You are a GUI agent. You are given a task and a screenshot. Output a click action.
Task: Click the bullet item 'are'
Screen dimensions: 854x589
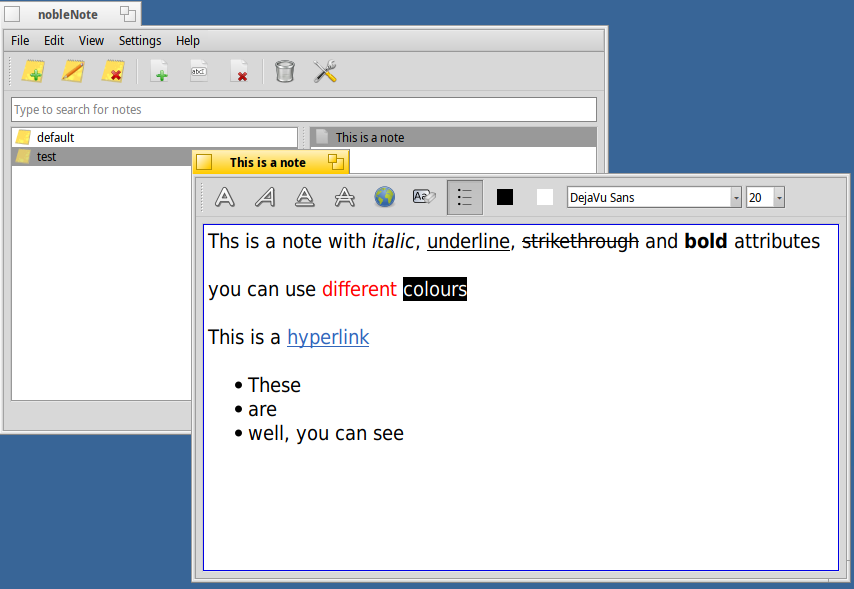point(263,410)
